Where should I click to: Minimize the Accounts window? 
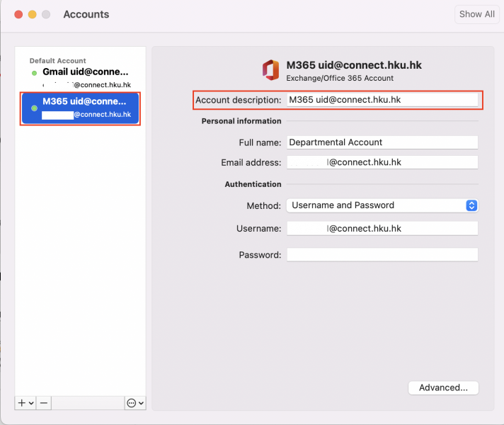click(x=33, y=14)
